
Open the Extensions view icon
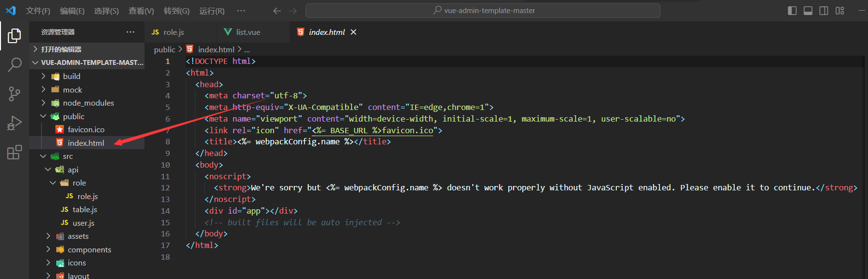[15, 152]
